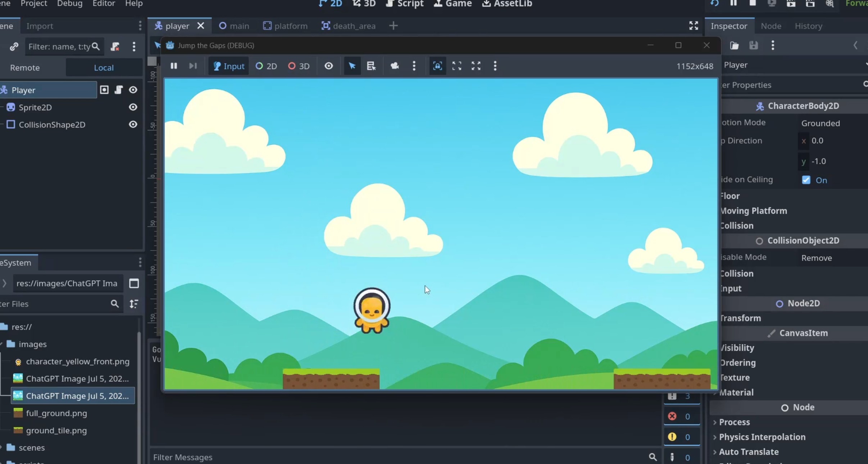The width and height of the screenshot is (868, 464).
Task: Click the select mode arrow icon in game toolbar
Action: click(x=352, y=66)
